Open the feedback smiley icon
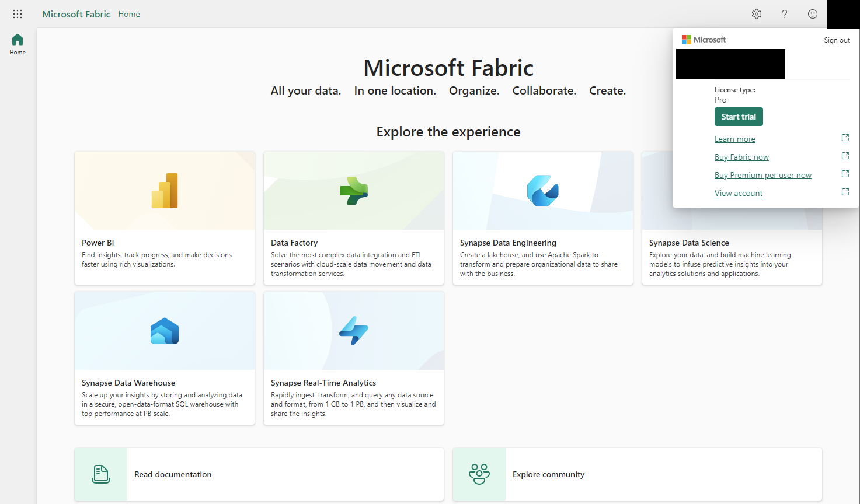Viewport: 860px width, 504px height. click(812, 14)
